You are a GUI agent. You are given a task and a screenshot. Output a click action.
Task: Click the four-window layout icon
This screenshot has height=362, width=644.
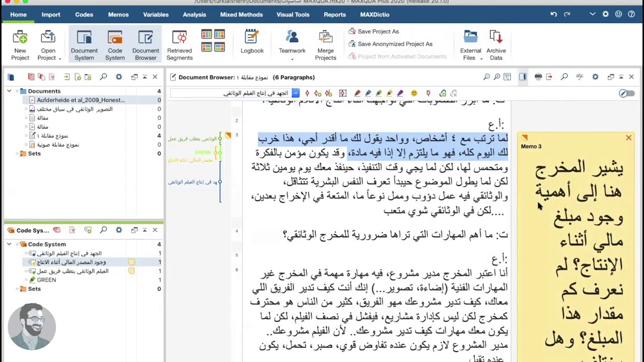(x=213, y=41)
